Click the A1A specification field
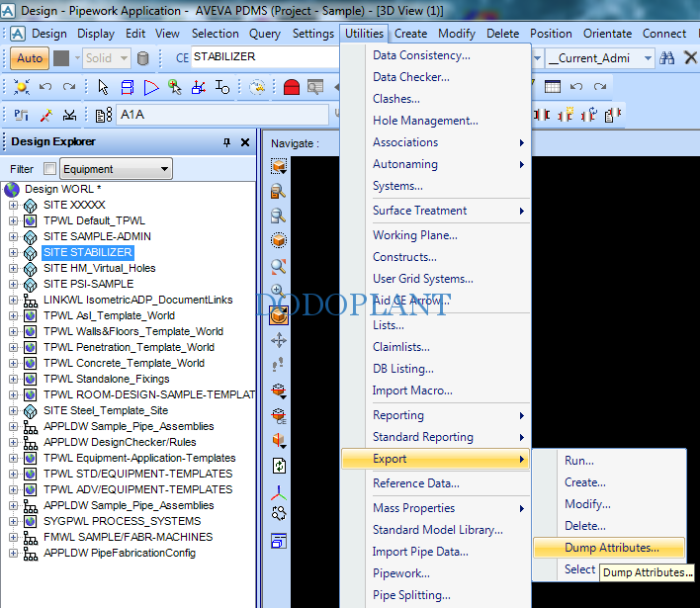Screen dimensions: 700x608 (222, 115)
